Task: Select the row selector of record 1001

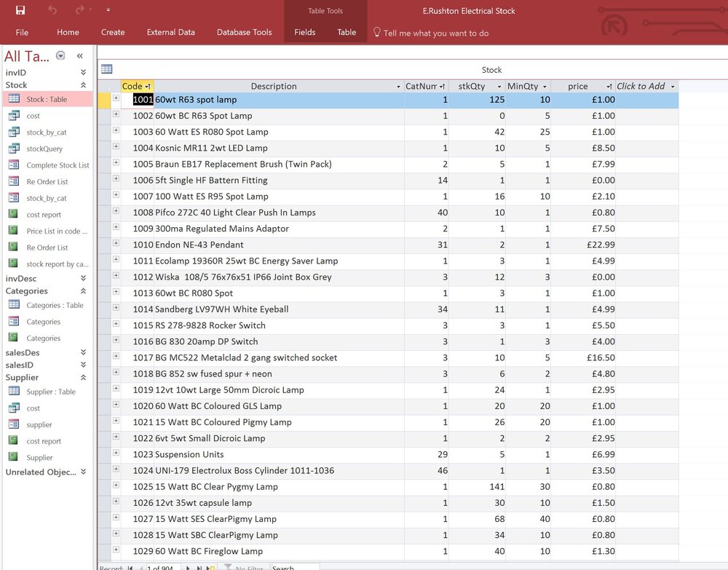Action: tap(103, 100)
